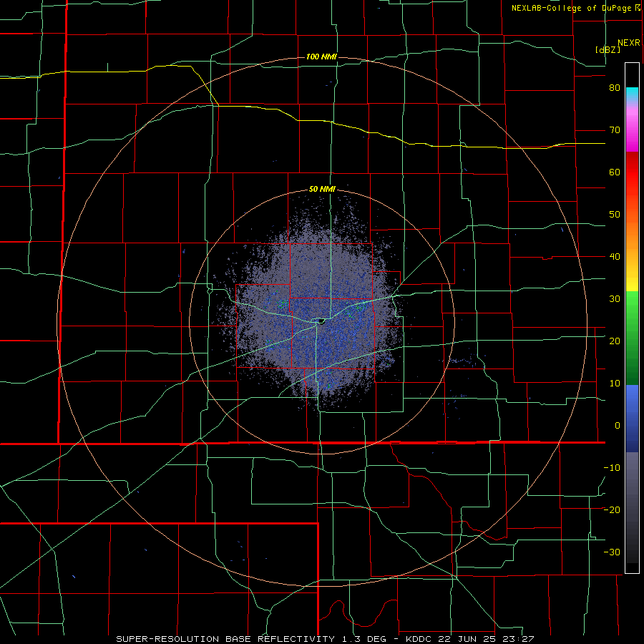Click the 100 NMI range ring label
This screenshot has width=644, height=644.
click(321, 57)
